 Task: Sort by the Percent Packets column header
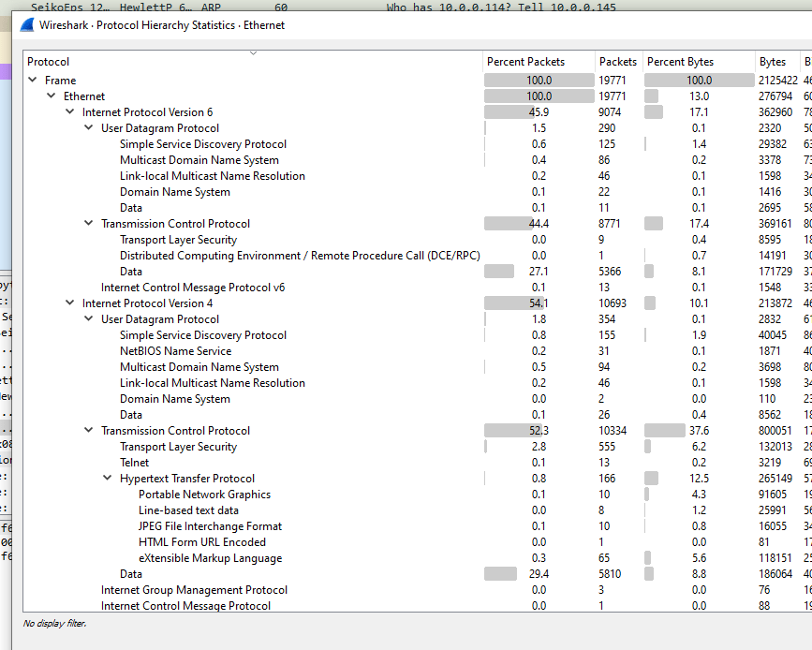pyautogui.click(x=525, y=62)
